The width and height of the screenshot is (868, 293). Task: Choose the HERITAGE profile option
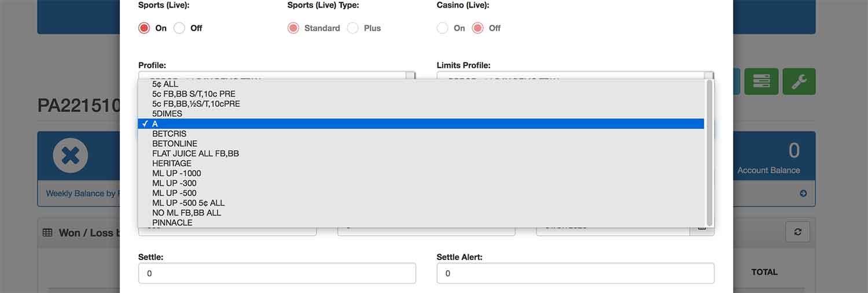pyautogui.click(x=172, y=164)
